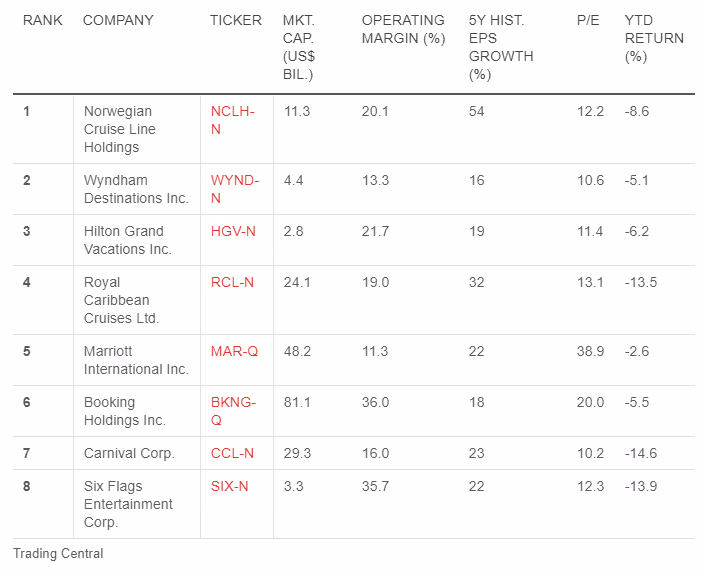Click the MAR-Q ticker link

pos(234,351)
